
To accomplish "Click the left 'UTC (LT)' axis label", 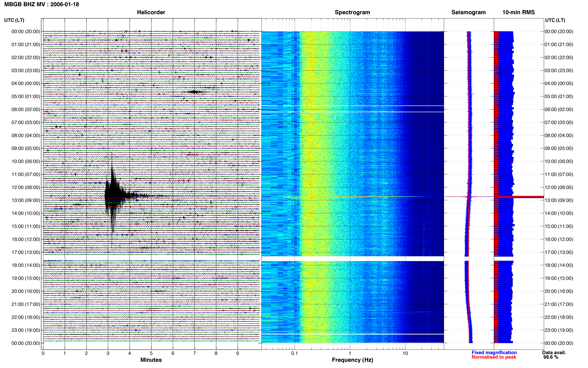I will [14, 20].
